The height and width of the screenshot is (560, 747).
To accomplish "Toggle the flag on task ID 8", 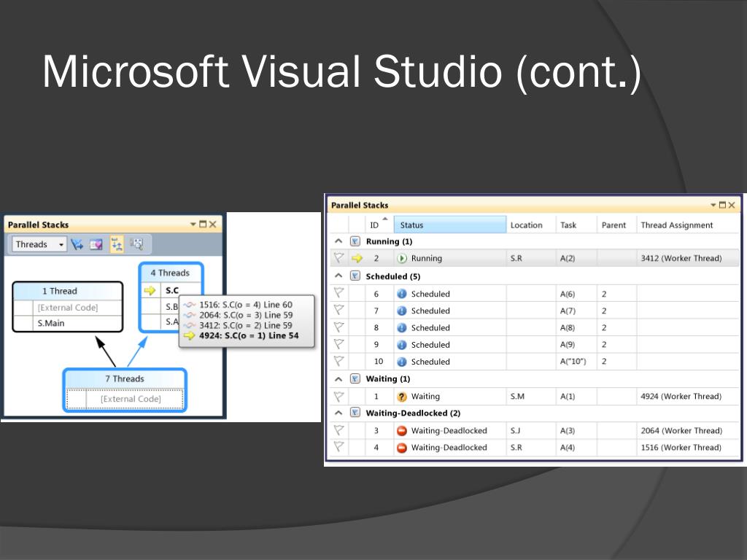I will [x=338, y=327].
